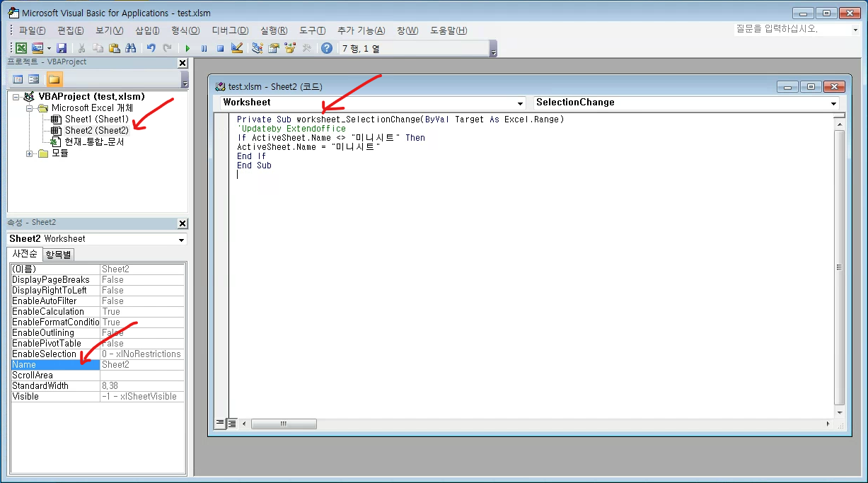Expand the 모듈 modules folder
Viewport: 868px width, 483px height.
[x=29, y=153]
